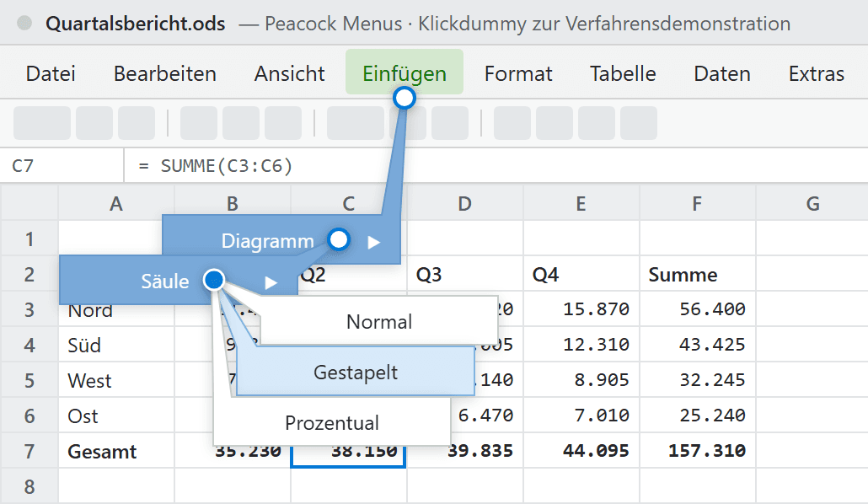Open the Bearbeiten menu
This screenshot has width=868, height=504.
point(165,73)
